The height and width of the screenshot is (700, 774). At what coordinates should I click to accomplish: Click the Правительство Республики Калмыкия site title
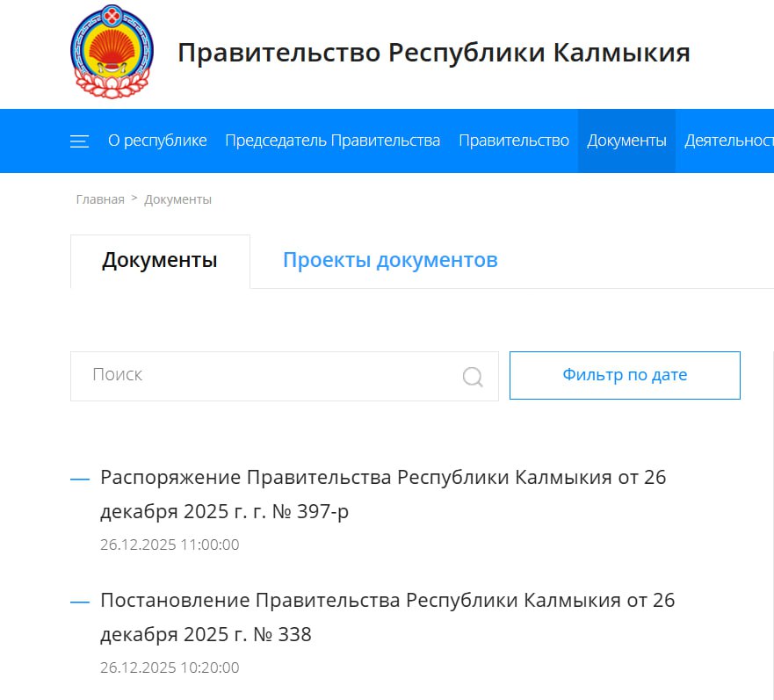(x=433, y=53)
